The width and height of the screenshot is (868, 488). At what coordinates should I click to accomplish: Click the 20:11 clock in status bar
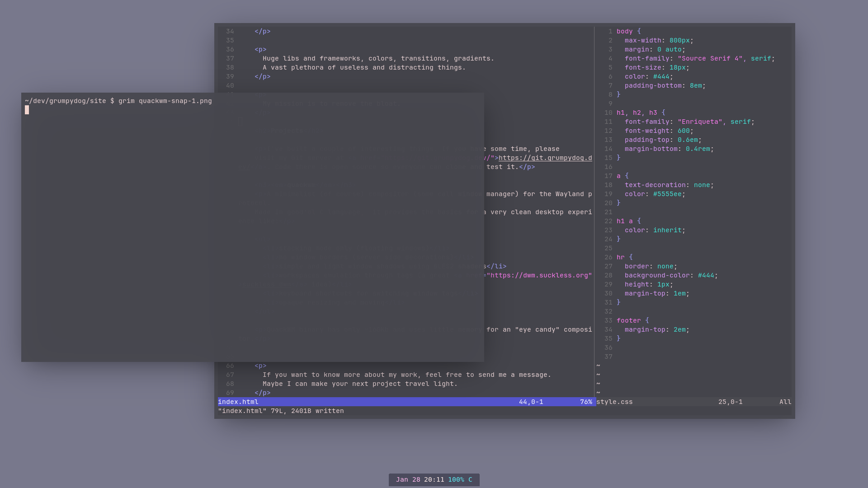pos(434,479)
